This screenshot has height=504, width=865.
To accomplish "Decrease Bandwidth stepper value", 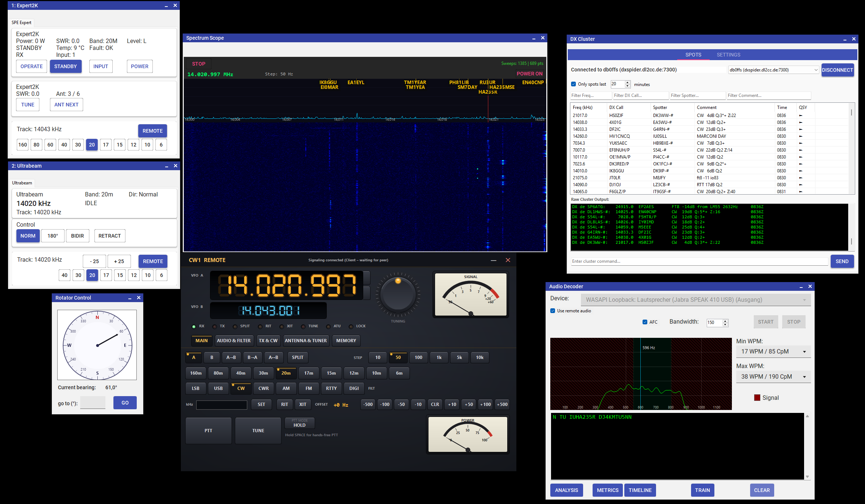I will 725,325.
